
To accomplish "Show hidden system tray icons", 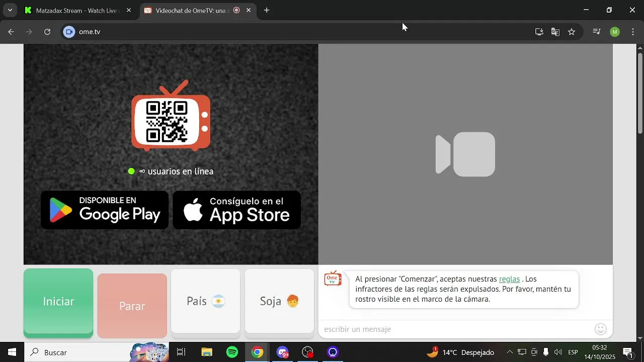I will coord(510,352).
